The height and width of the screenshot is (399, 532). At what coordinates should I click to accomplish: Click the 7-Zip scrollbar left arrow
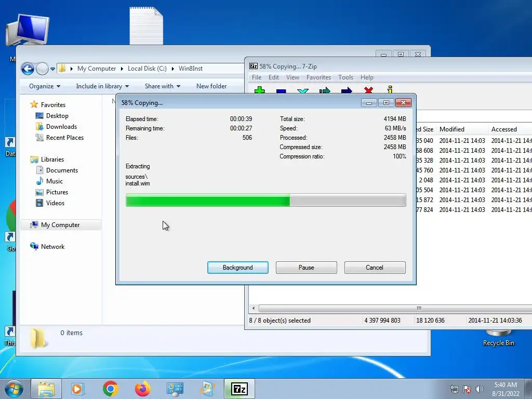[x=254, y=309]
